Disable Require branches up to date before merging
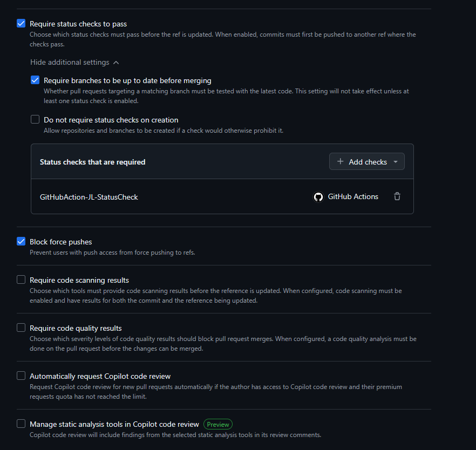Image resolution: width=476 pixels, height=450 pixels. [35, 79]
